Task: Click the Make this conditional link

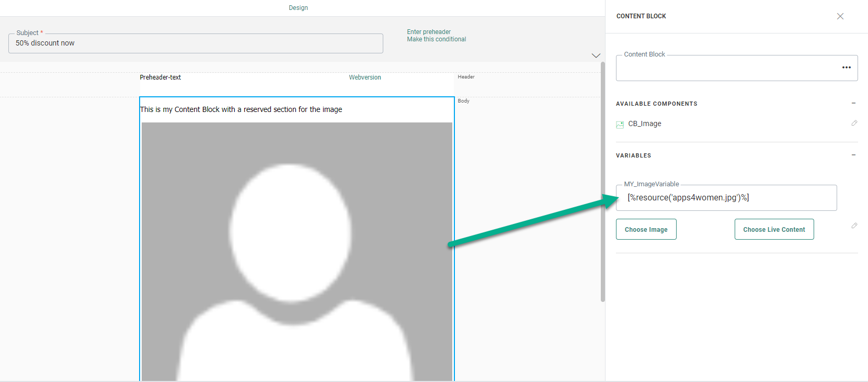Action: pyautogui.click(x=436, y=39)
